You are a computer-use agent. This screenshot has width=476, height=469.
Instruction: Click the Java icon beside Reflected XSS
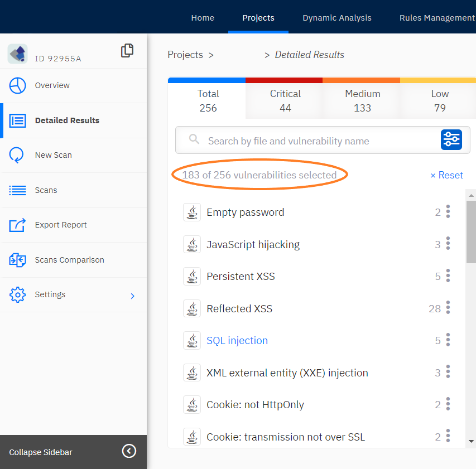coord(192,308)
